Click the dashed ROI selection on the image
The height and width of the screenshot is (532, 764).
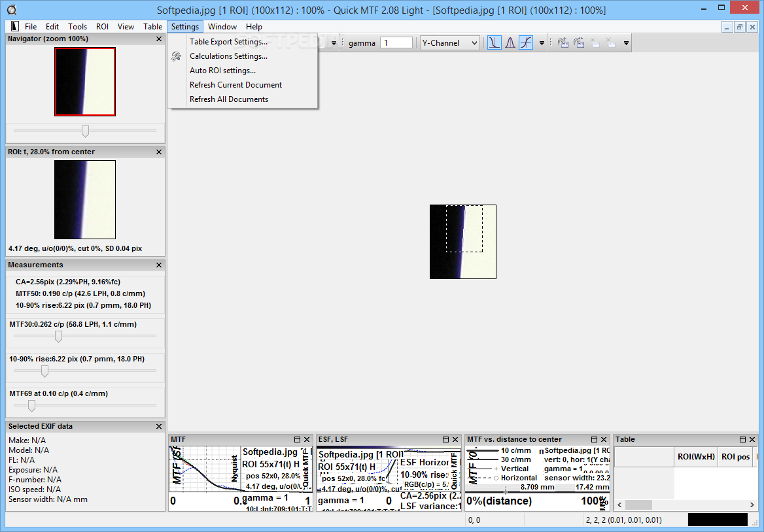[464, 229]
